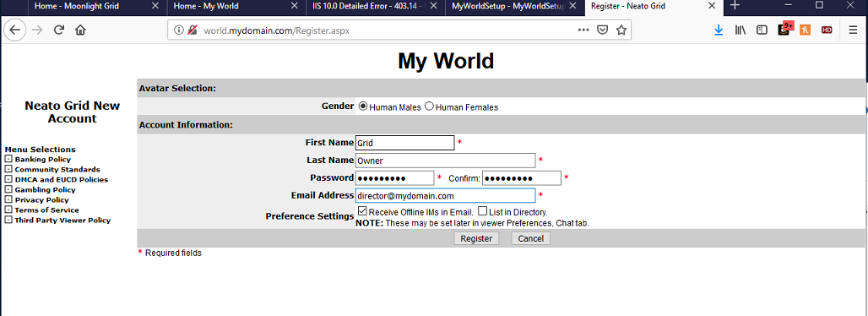Click the extension icon with 9+ badge
This screenshot has width=868, height=316.
pyautogui.click(x=785, y=30)
